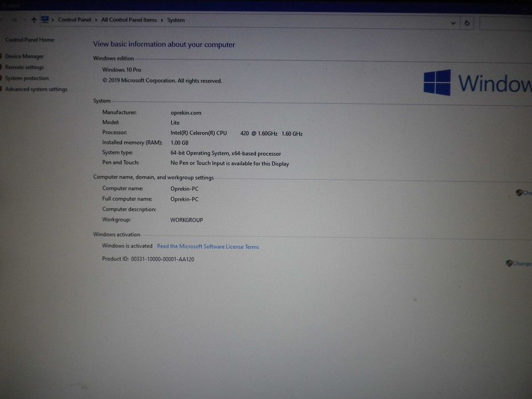Select the System breadcrumb segment
Viewport: 532px width, 399px height.
coord(176,20)
